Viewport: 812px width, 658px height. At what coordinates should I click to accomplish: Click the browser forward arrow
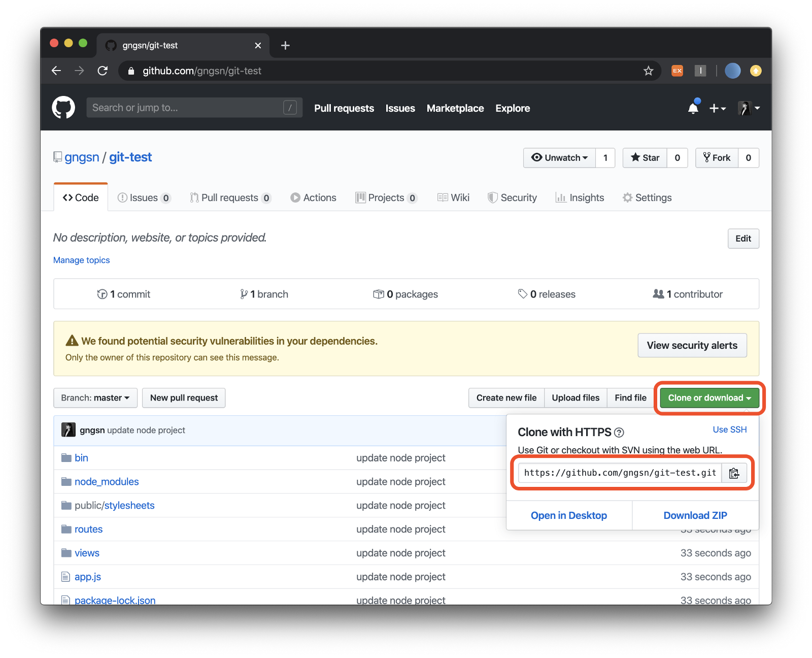[x=79, y=71]
